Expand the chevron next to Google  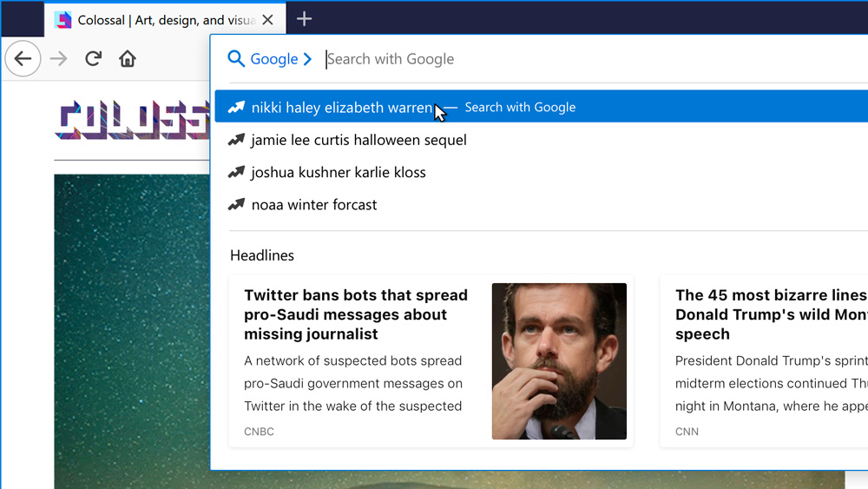[x=308, y=59]
